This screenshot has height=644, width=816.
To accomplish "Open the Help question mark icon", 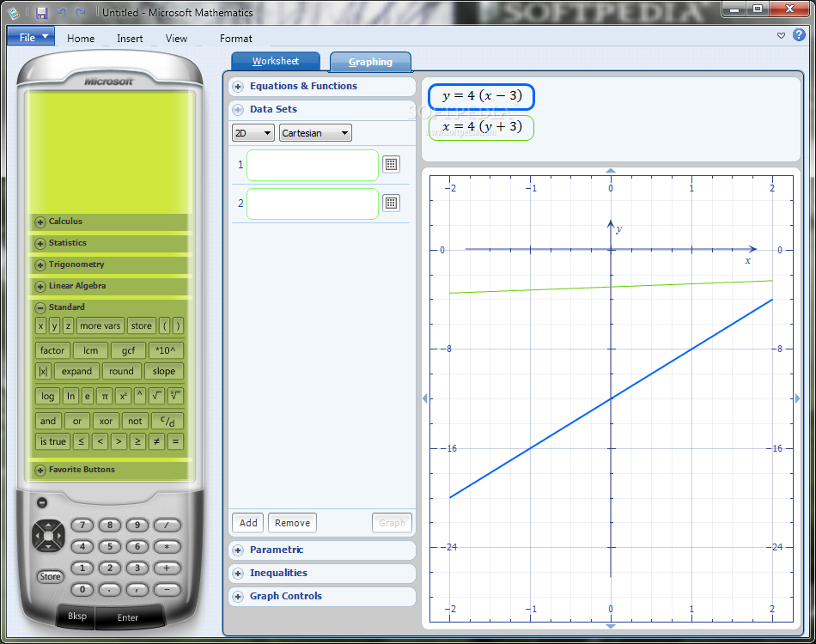I will pos(799,35).
